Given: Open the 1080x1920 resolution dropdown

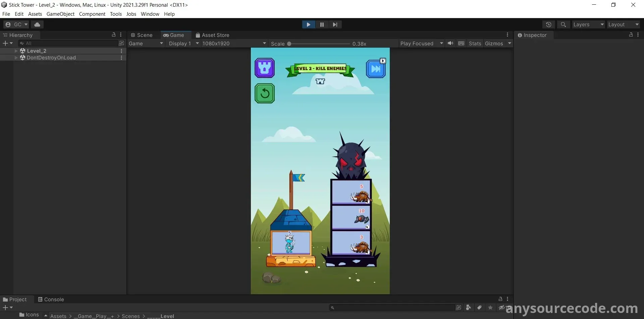Looking at the screenshot, I should coord(234,44).
